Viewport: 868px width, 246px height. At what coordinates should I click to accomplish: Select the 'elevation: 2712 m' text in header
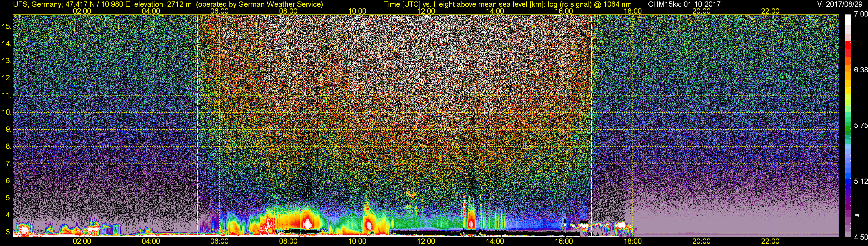click(x=163, y=4)
